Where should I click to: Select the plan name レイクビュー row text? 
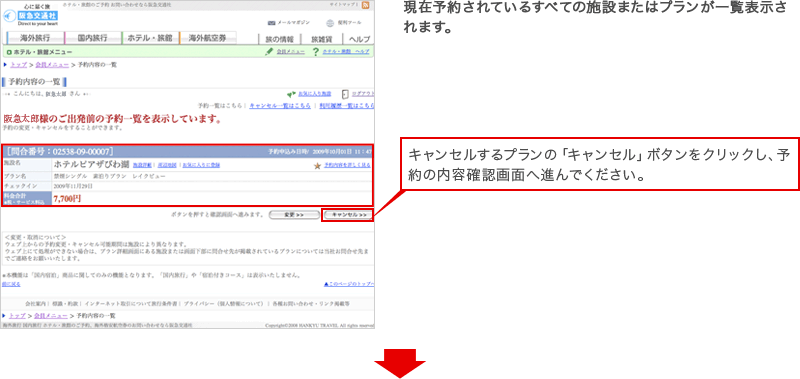click(109, 176)
